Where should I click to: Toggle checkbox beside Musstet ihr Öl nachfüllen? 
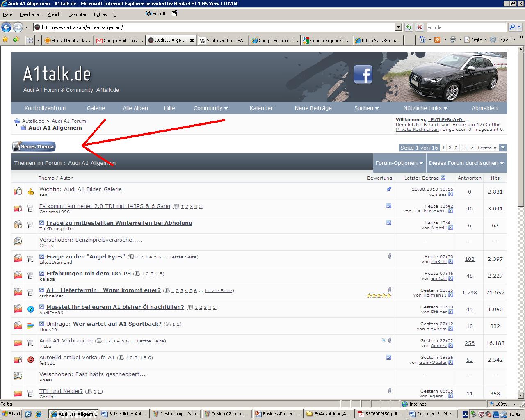(42, 307)
